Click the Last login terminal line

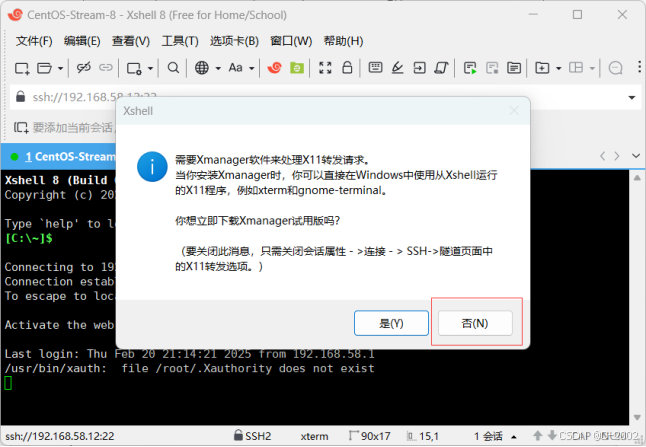tap(190, 354)
